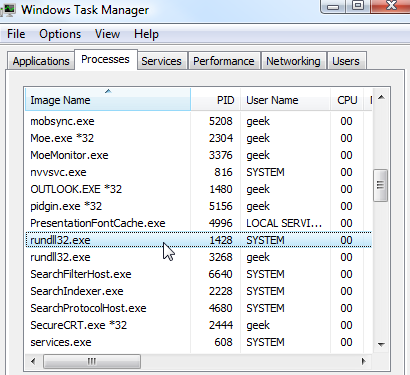Click the vertical scrollbar up arrow
Viewport: 410px width, 375px height.
click(x=382, y=98)
